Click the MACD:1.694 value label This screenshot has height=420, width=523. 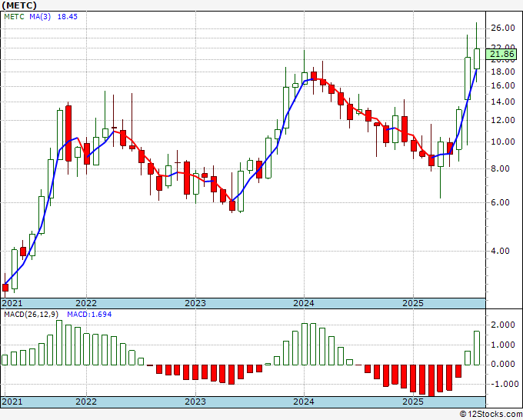point(89,315)
